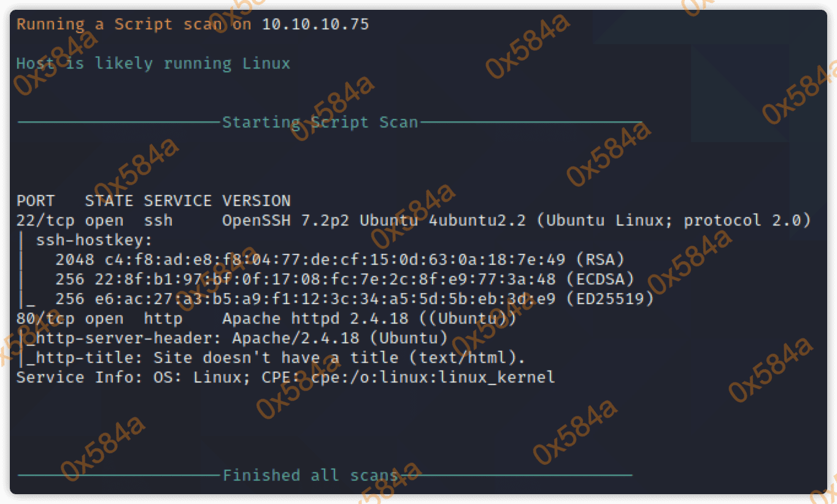The height and width of the screenshot is (504, 837).
Task: Click the cpe:/o:linux:linux_kernel string
Action: coord(433,378)
